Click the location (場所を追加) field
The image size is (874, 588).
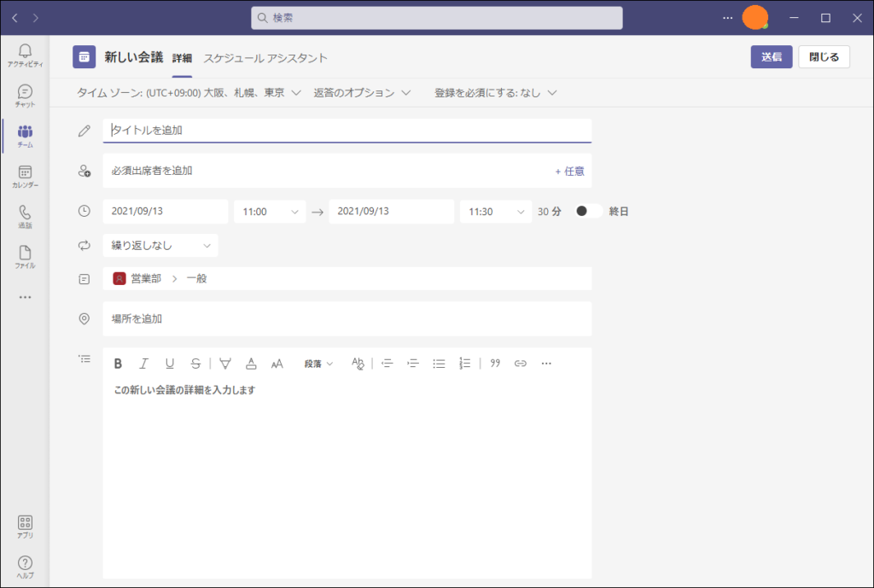[x=347, y=319]
